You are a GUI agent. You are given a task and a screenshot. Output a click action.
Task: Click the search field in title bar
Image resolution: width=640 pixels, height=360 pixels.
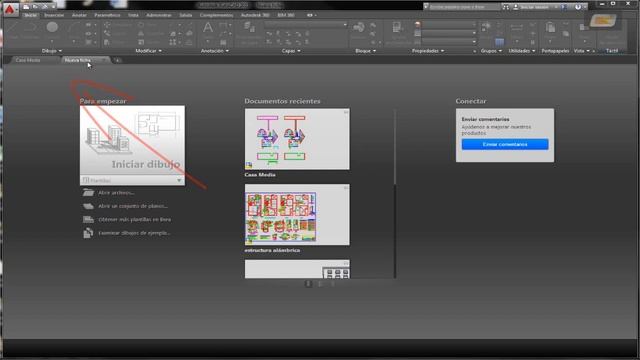[464, 7]
